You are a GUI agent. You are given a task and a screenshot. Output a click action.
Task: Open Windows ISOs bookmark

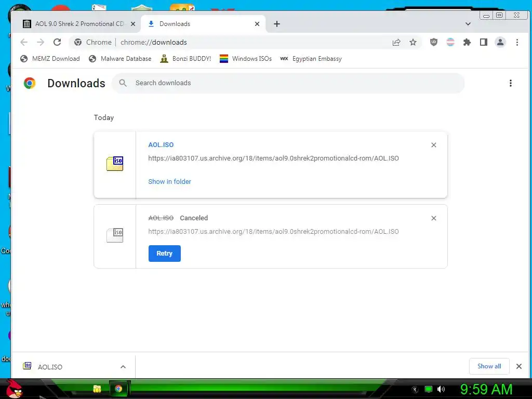(x=246, y=59)
